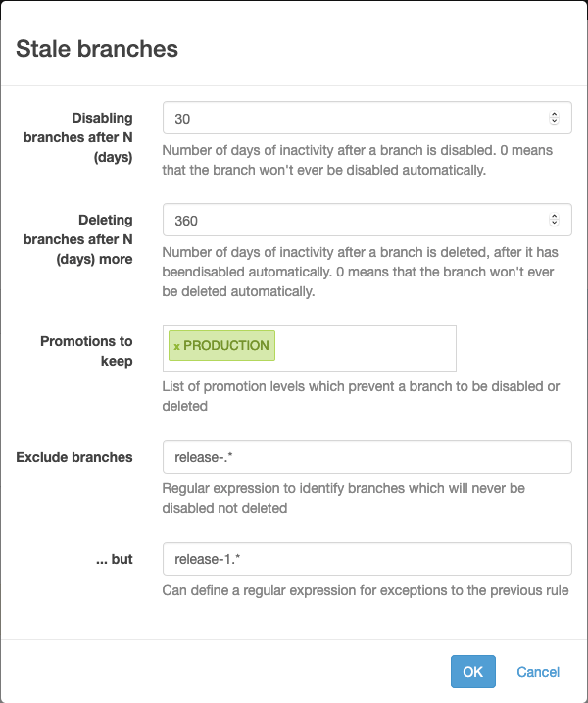Click down arrow on deleting days stepper
Viewport: 588px width, 703px height.
[x=554, y=224]
